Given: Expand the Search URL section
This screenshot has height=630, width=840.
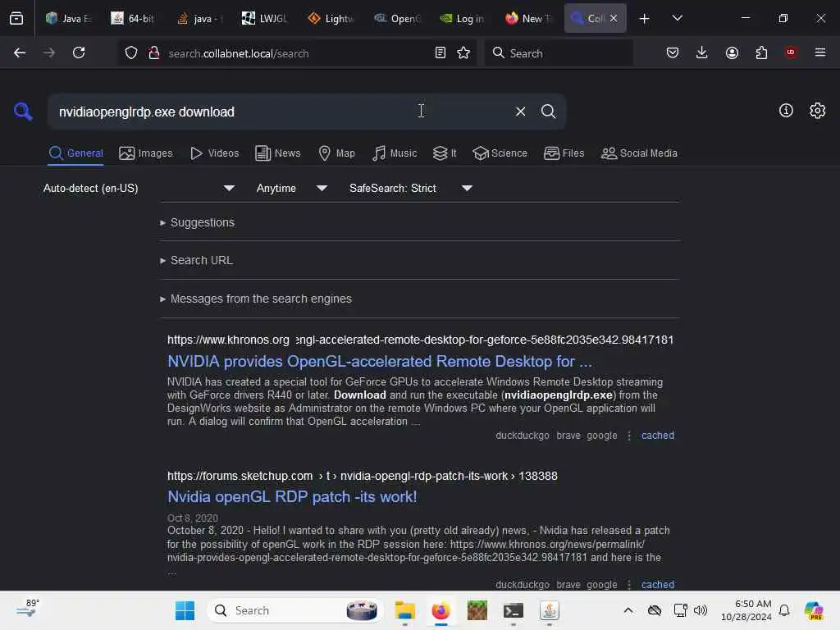Looking at the screenshot, I should click(196, 260).
